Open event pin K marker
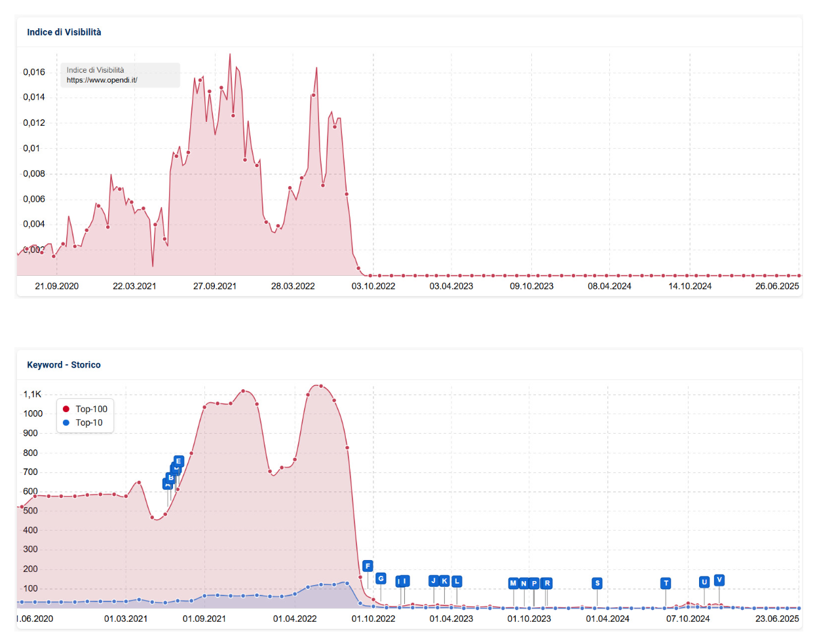Screen dimensions: 815x644 click(x=445, y=581)
